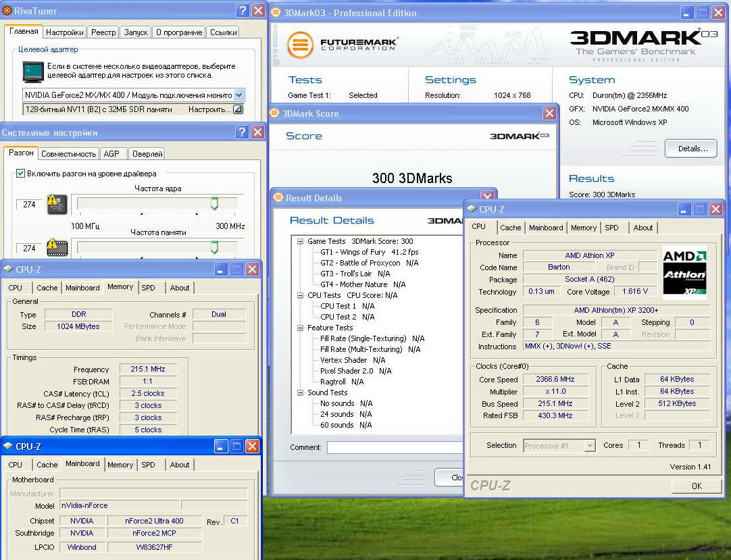The width and height of the screenshot is (731, 560).
Task: Click the memory clock value field 274
Action: 29,248
